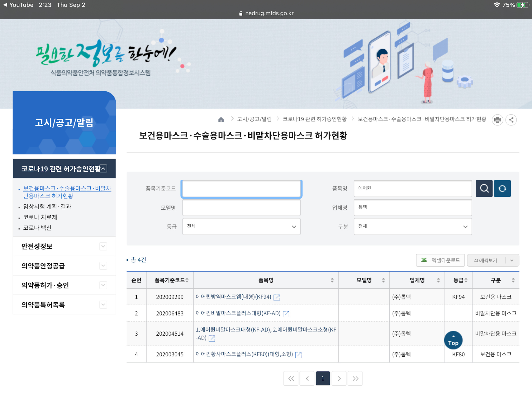Expand 의약품특허목록 menu section
The width and height of the screenshot is (532, 399).
tap(103, 305)
